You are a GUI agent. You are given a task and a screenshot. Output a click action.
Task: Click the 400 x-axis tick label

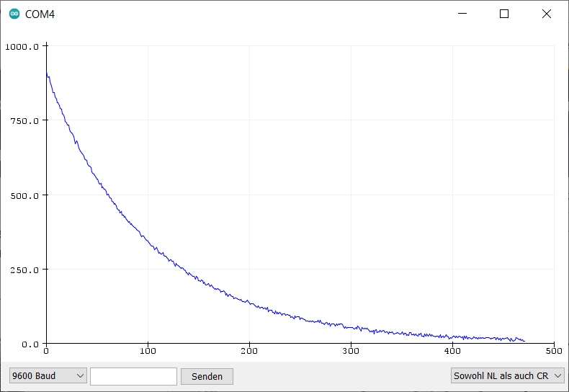[452, 352]
